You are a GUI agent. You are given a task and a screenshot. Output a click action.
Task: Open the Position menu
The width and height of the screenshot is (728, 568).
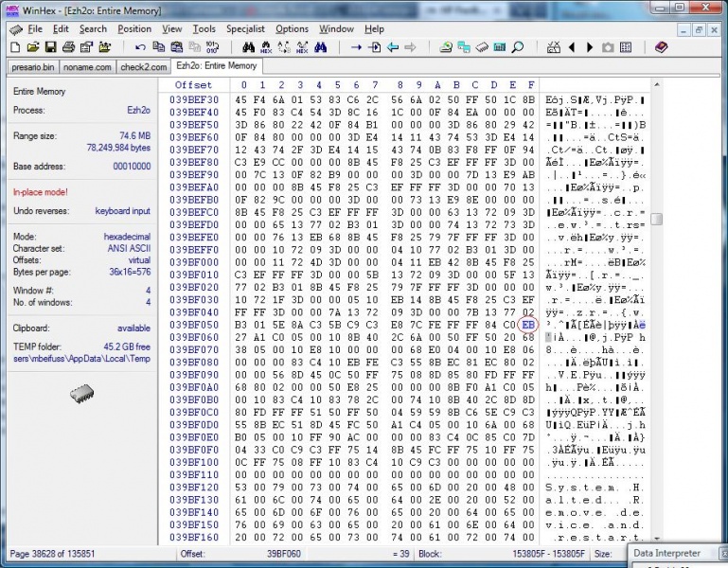click(134, 29)
